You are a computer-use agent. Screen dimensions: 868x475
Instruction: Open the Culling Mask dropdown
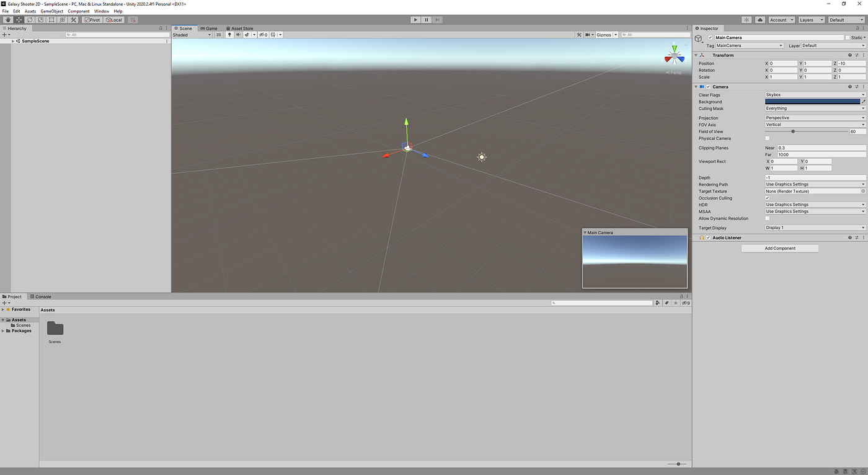tap(815, 109)
